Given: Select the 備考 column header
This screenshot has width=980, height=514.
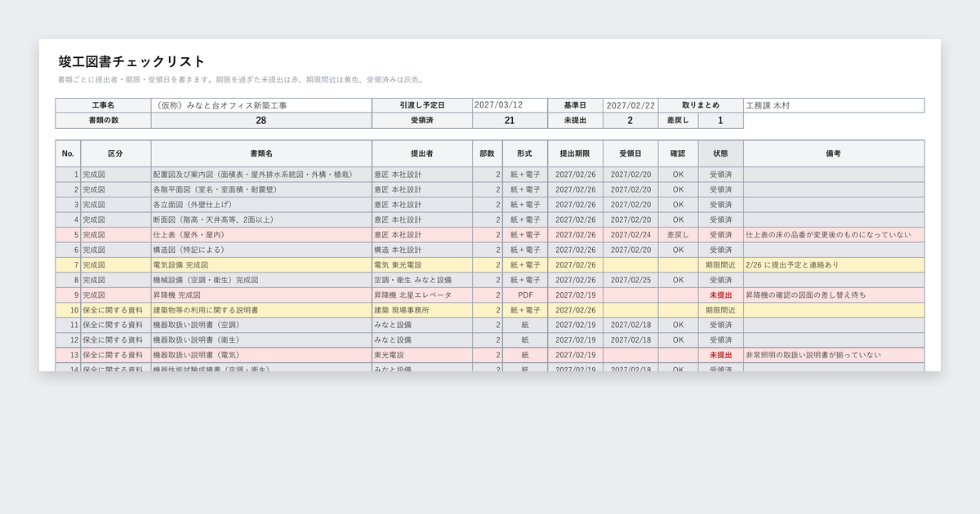Looking at the screenshot, I should coord(834,153).
